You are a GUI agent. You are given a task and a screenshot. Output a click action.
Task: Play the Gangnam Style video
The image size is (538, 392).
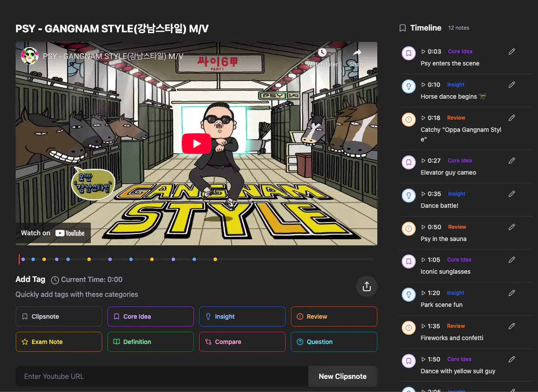pyautogui.click(x=197, y=144)
